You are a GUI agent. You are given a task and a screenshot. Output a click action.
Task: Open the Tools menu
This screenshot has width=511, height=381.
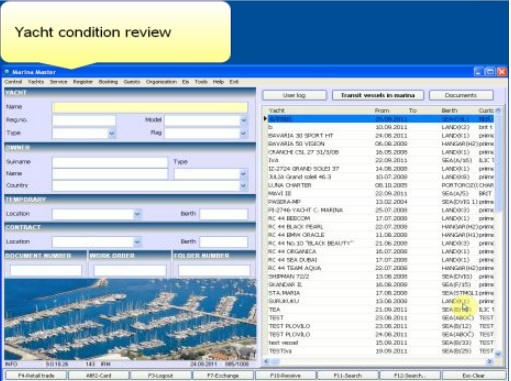pyautogui.click(x=201, y=82)
